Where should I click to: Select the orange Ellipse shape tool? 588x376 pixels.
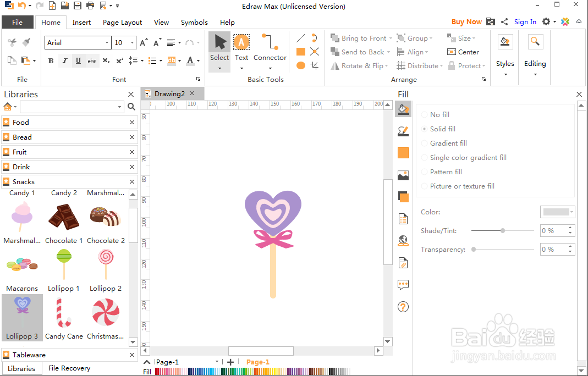click(x=301, y=65)
